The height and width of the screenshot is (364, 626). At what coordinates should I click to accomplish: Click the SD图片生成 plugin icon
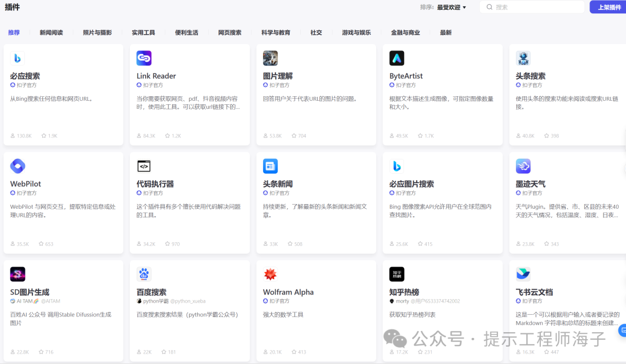(x=17, y=274)
